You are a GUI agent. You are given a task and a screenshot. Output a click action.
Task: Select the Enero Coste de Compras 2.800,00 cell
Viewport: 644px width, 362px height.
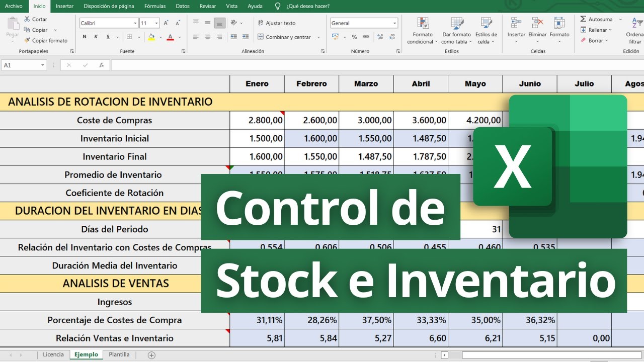point(257,120)
